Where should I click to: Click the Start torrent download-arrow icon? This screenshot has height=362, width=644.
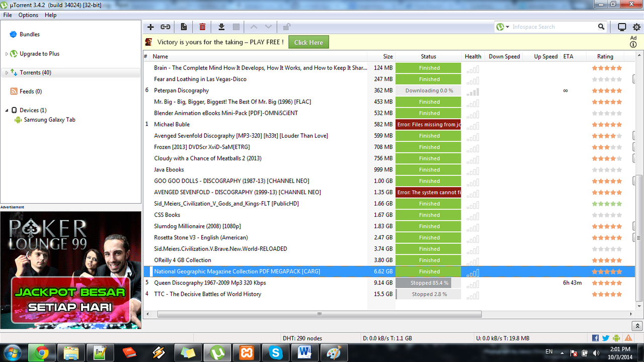coord(221,27)
